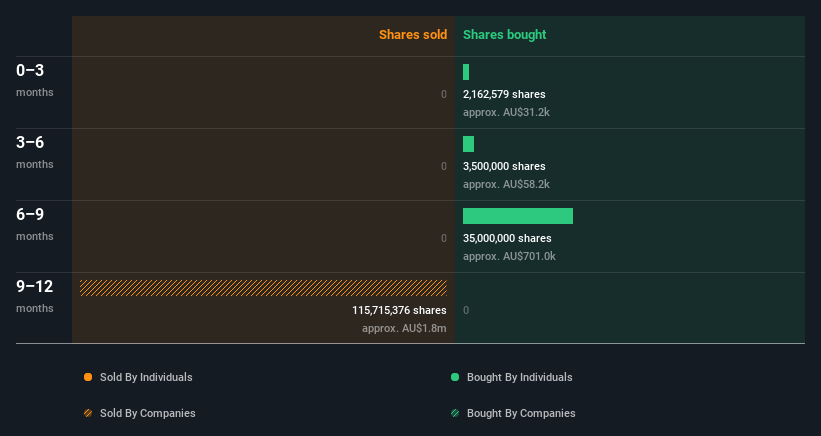Click the zero bought value in 9–12 months row
The height and width of the screenshot is (436, 821).
[466, 310]
